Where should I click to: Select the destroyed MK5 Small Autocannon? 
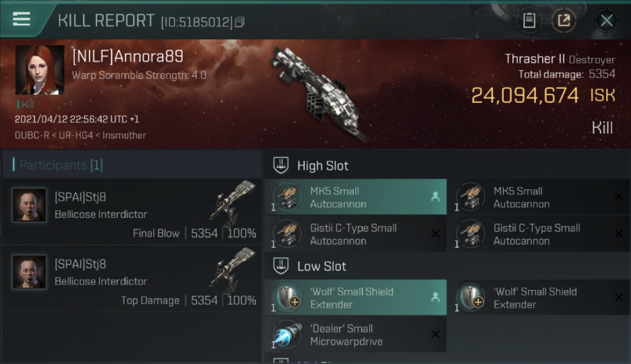click(x=538, y=197)
